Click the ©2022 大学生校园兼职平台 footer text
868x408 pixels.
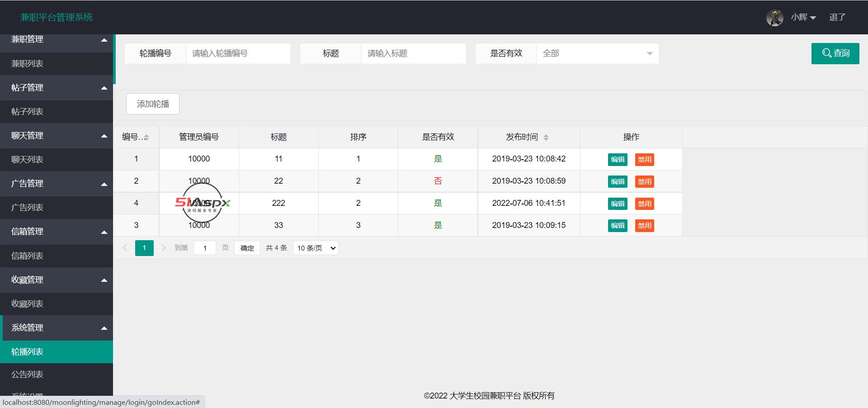(489, 396)
